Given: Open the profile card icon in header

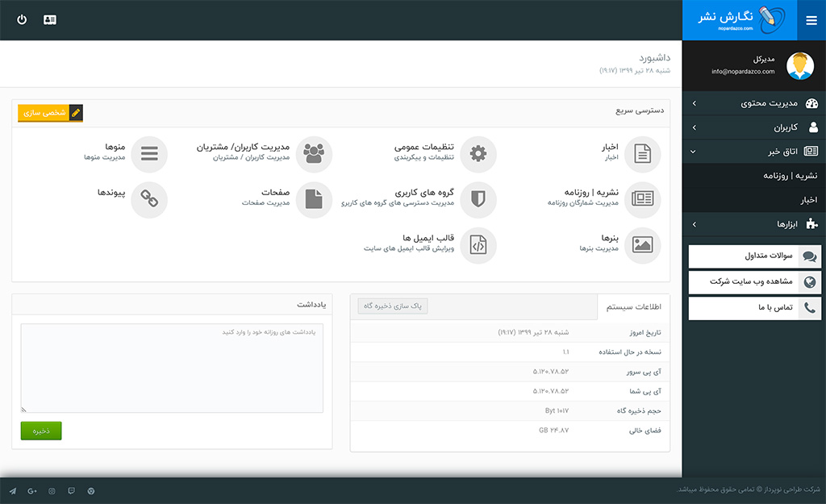Looking at the screenshot, I should pyautogui.click(x=50, y=19).
